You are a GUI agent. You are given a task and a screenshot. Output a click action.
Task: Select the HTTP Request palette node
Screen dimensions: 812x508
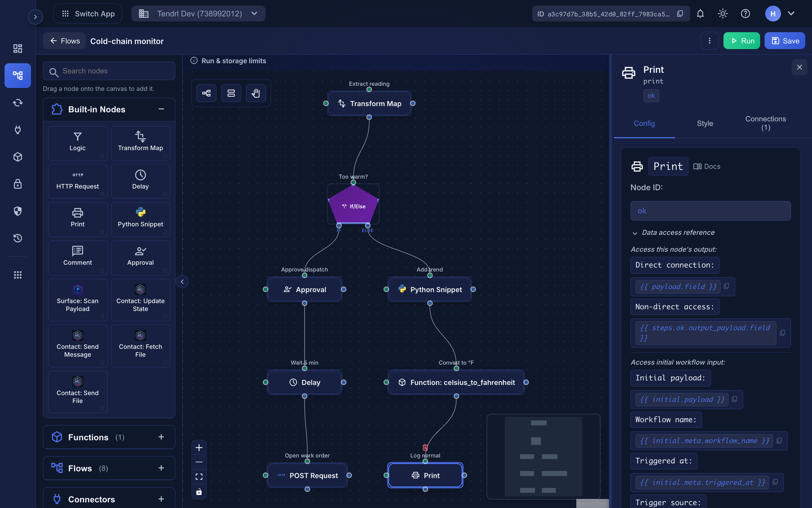(x=78, y=181)
